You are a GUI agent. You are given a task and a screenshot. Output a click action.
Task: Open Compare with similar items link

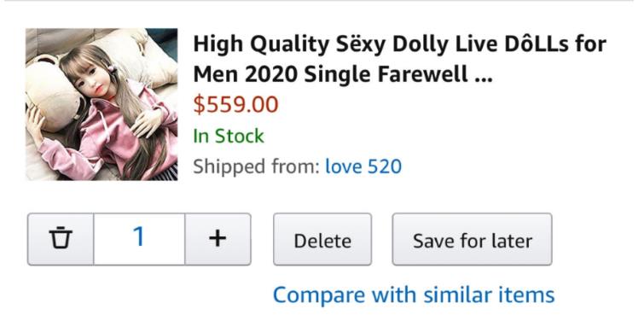pos(414,295)
